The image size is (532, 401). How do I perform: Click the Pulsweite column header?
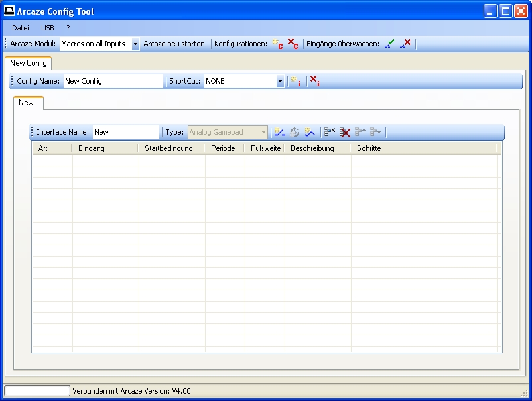[x=264, y=148]
